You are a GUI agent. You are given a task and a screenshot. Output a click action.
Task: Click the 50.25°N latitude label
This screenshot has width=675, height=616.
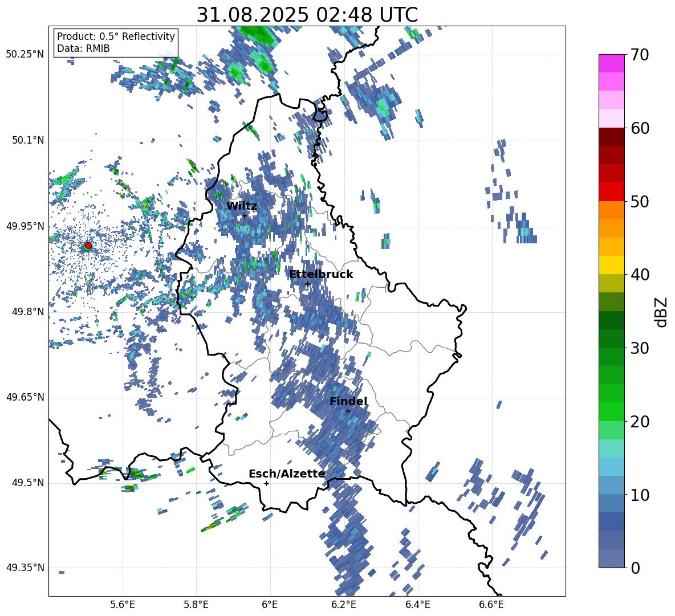[x=25, y=55]
